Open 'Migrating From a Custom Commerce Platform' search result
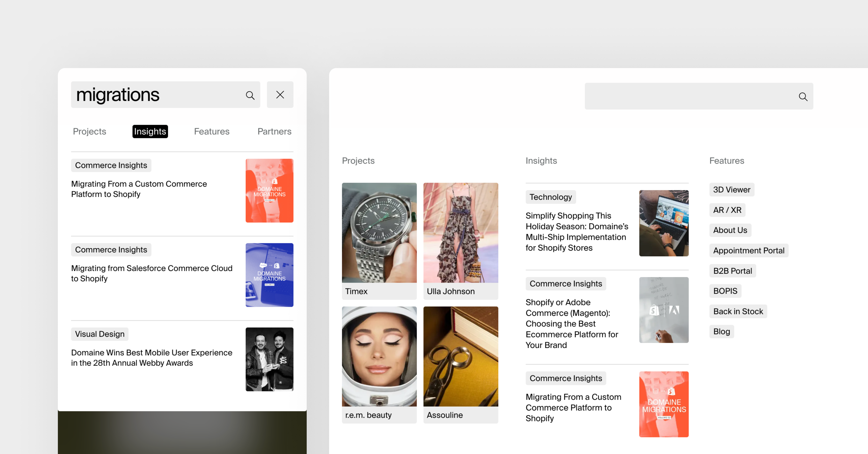 [x=139, y=189]
